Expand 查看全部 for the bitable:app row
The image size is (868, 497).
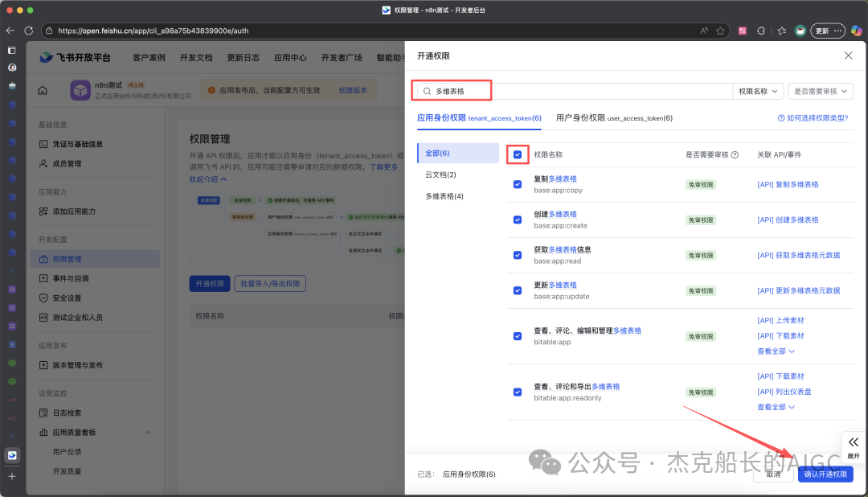click(776, 351)
